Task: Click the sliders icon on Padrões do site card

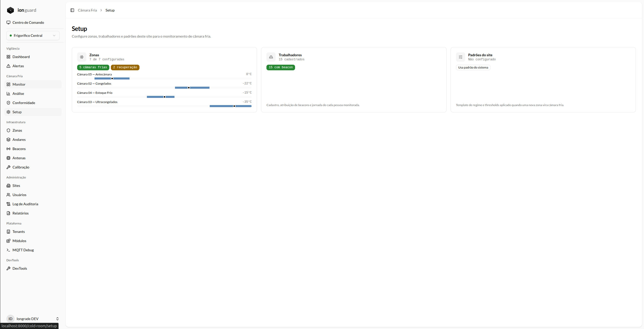Action: (461, 57)
